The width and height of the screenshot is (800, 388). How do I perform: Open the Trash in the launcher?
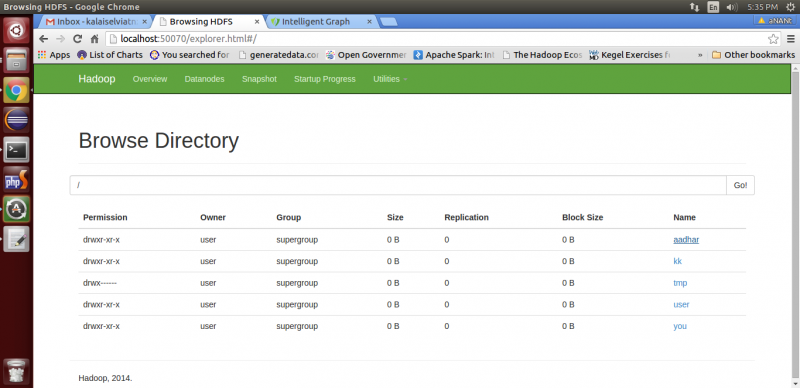(16, 371)
